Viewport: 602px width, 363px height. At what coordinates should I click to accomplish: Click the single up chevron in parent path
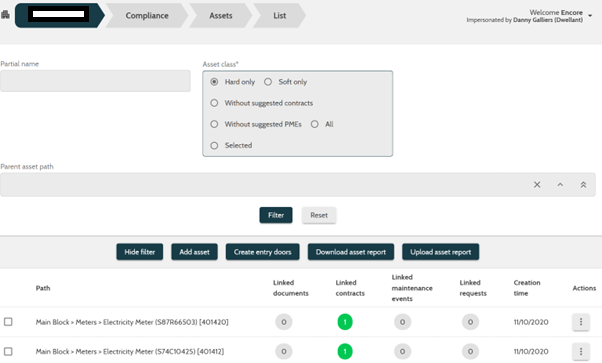560,185
